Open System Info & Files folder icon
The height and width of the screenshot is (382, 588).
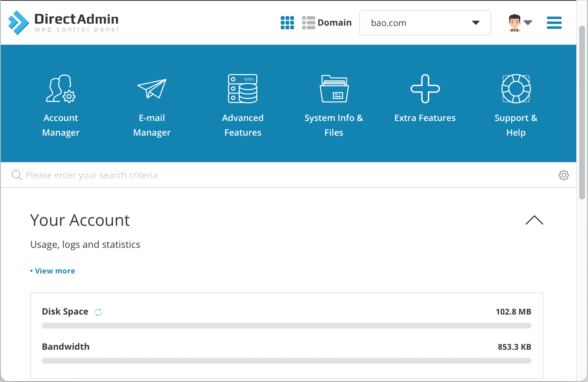pos(334,89)
